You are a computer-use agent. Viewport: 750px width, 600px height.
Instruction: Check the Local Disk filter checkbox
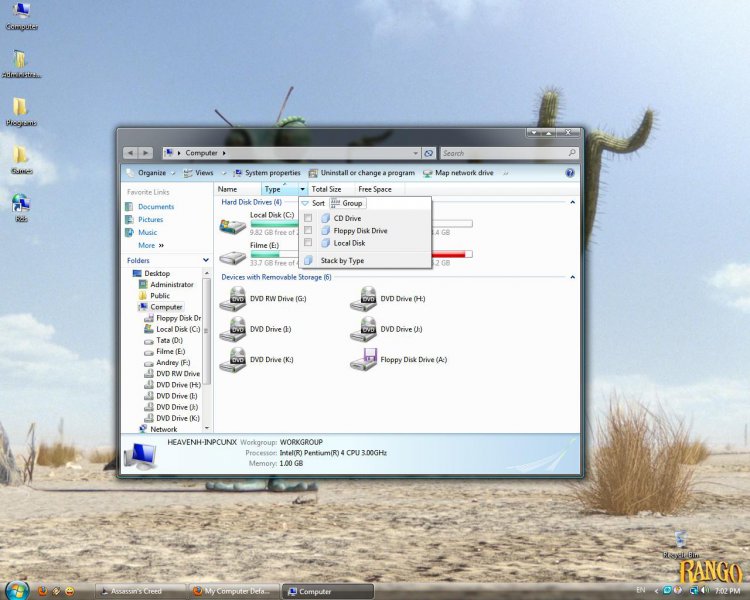click(x=308, y=243)
